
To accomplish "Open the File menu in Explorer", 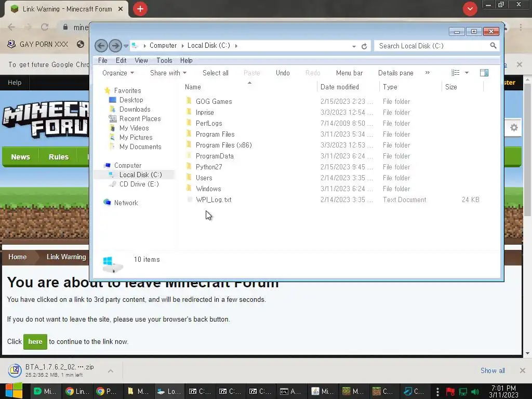I will 102,60.
